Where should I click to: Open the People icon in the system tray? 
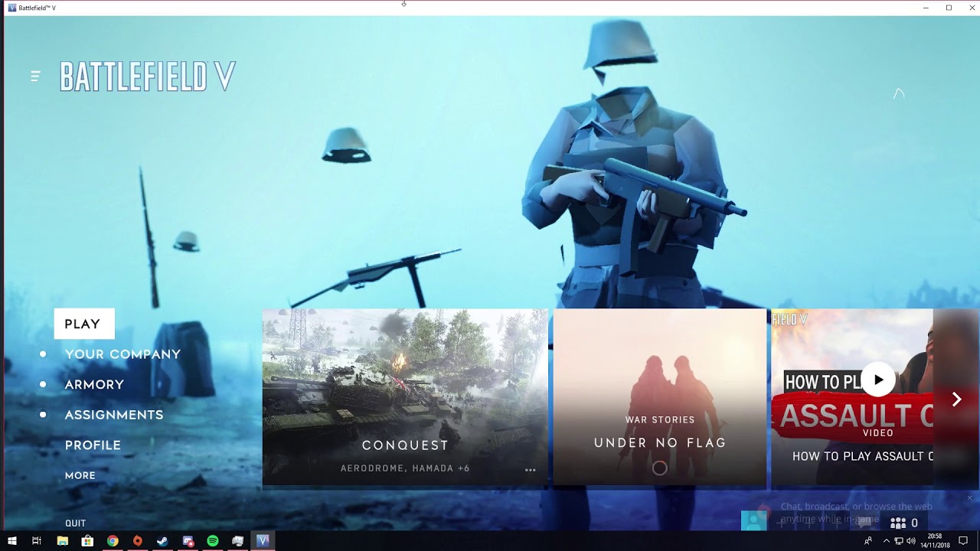click(x=868, y=541)
